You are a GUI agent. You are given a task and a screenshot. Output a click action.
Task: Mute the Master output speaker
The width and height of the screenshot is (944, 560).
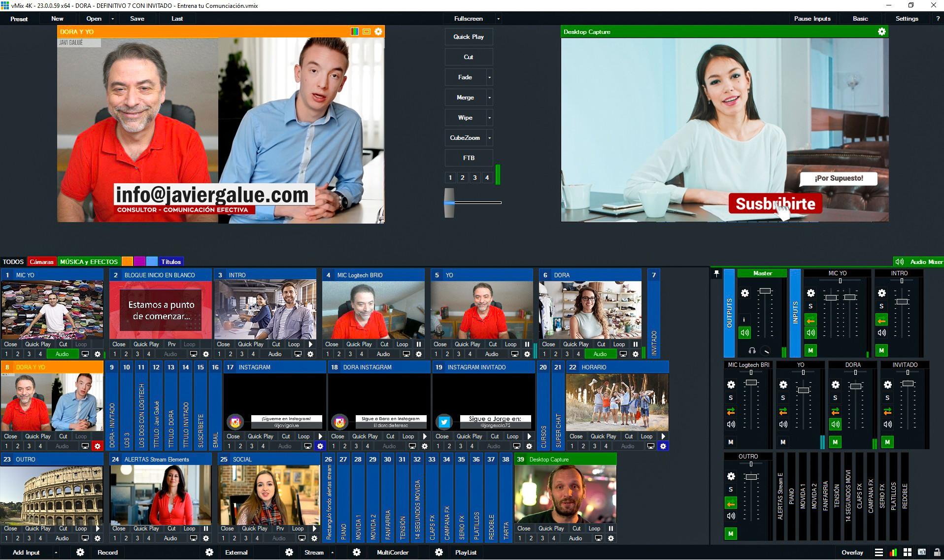(744, 332)
